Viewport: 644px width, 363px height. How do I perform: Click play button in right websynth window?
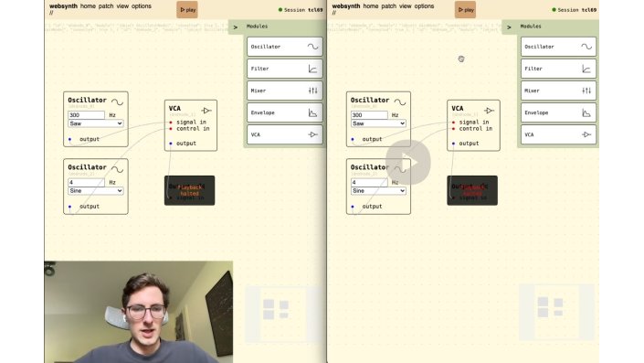coord(465,10)
